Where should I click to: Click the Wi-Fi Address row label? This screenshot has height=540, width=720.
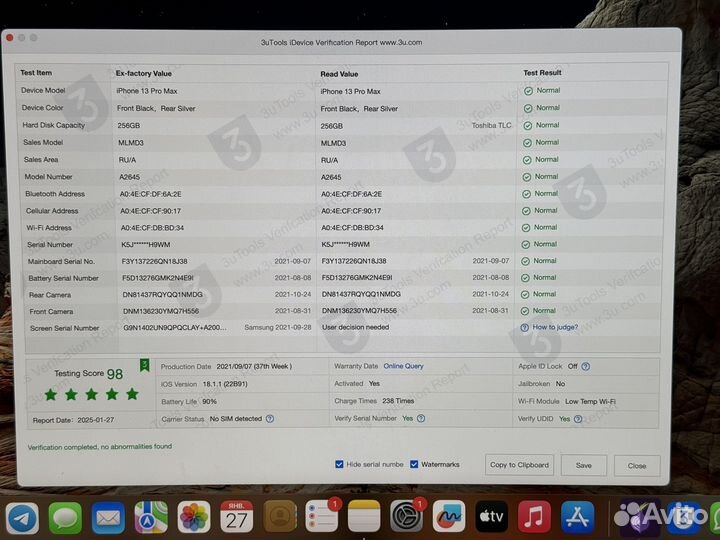(x=49, y=228)
